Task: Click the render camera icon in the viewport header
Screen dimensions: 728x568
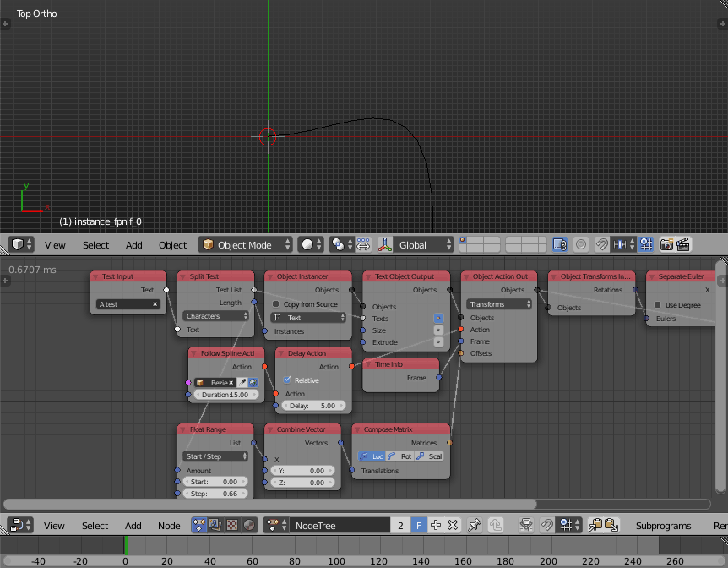Action: tap(666, 244)
